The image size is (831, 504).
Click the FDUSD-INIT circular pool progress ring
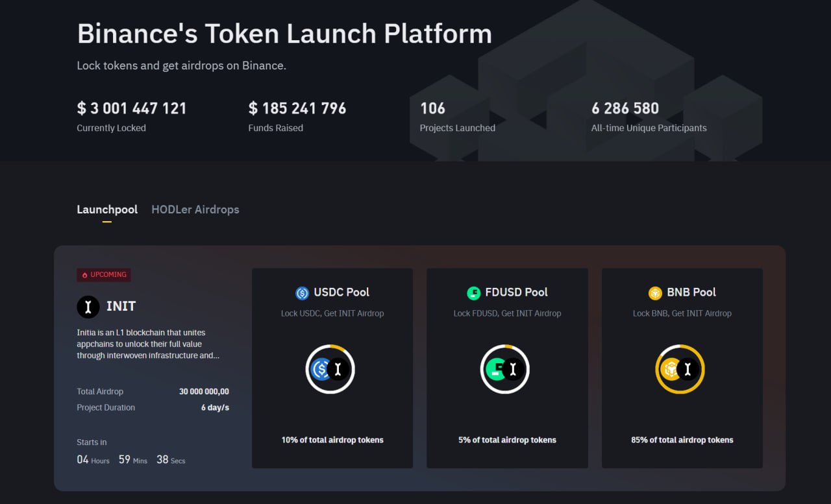point(505,369)
